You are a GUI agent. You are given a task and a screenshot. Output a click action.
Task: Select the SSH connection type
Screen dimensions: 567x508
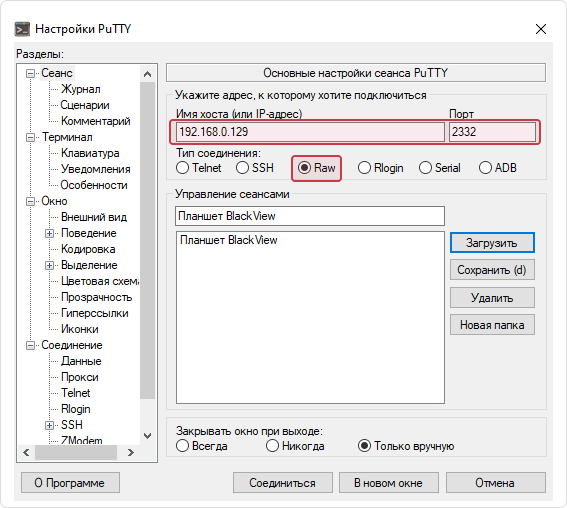point(255,168)
